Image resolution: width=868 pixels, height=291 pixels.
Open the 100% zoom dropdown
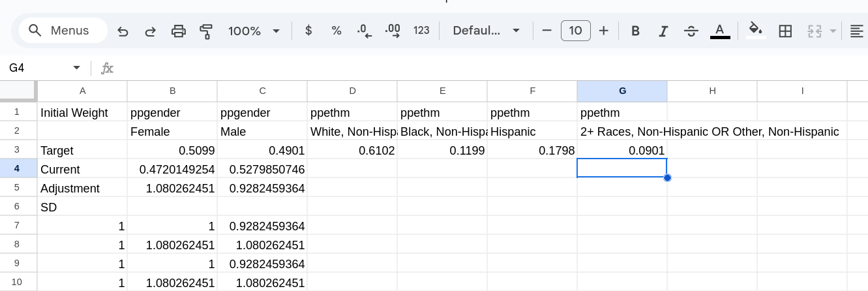click(x=254, y=31)
